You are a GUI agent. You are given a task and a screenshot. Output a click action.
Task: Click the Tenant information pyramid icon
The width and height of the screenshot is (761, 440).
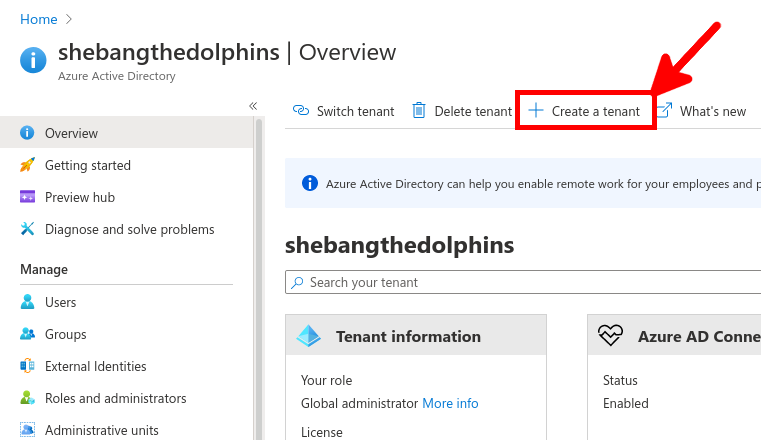[x=309, y=336]
